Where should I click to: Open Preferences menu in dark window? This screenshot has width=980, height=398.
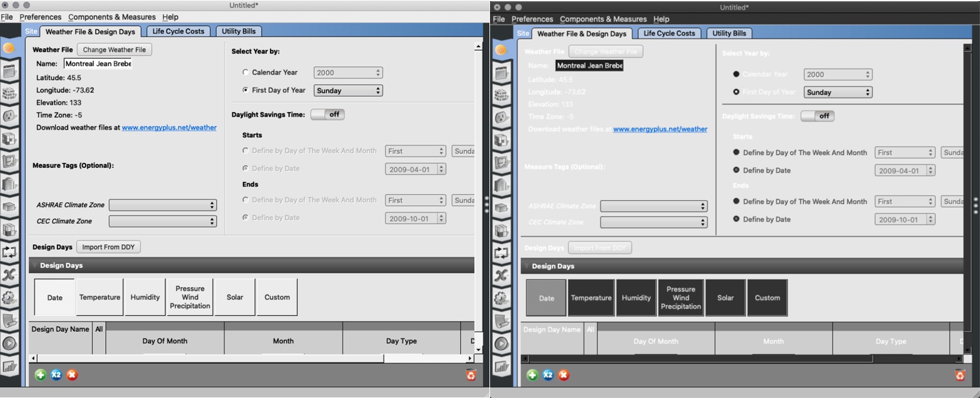click(x=532, y=19)
